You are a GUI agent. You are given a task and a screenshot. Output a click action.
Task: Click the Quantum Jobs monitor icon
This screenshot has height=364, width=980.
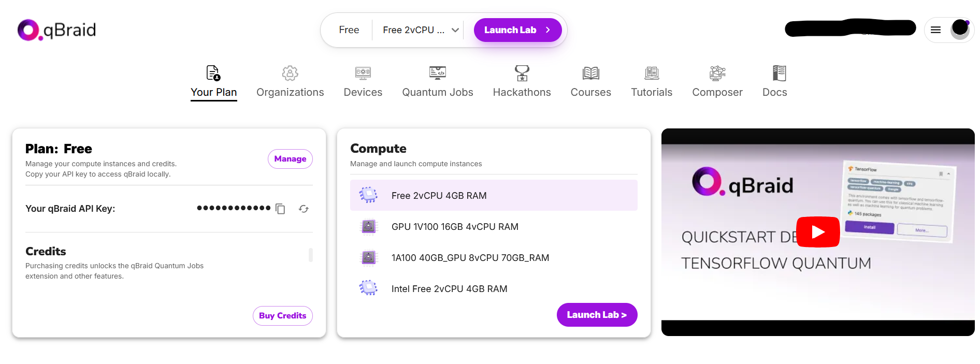[438, 73]
